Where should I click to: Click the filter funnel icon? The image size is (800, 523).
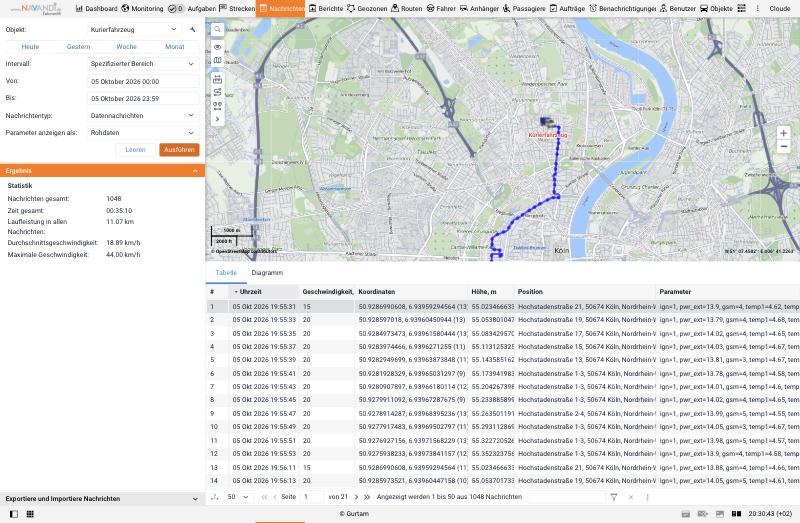(x=614, y=496)
